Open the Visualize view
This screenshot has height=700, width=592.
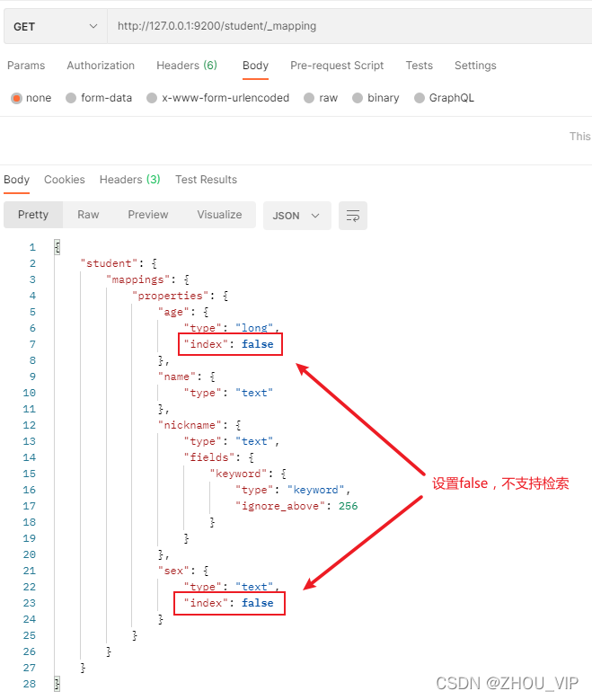click(219, 215)
